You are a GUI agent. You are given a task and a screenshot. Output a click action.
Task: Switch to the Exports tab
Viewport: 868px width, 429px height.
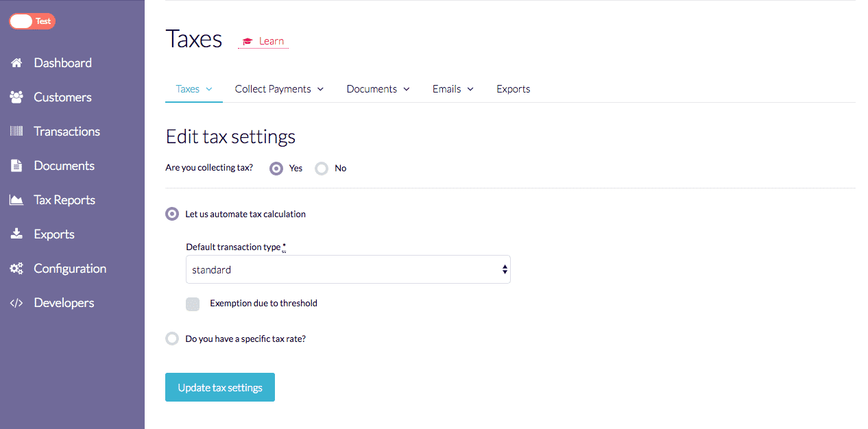[513, 89]
